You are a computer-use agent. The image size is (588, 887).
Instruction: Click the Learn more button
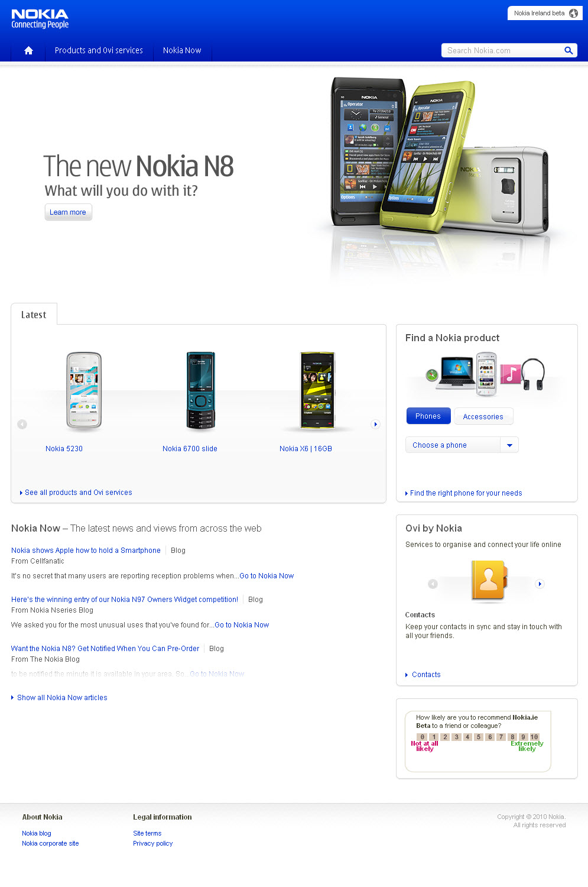[68, 212]
